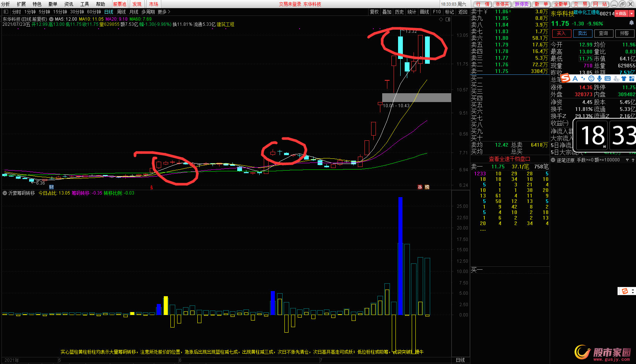Click the filter funnel icon in tick panel

tap(627, 160)
